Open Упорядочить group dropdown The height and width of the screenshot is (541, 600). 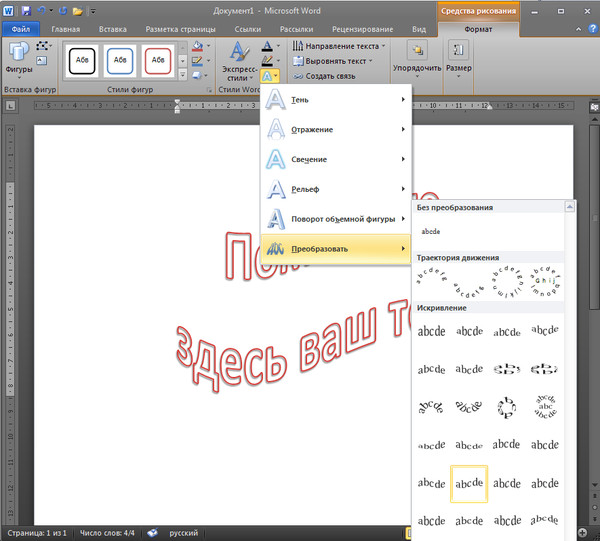click(x=417, y=59)
